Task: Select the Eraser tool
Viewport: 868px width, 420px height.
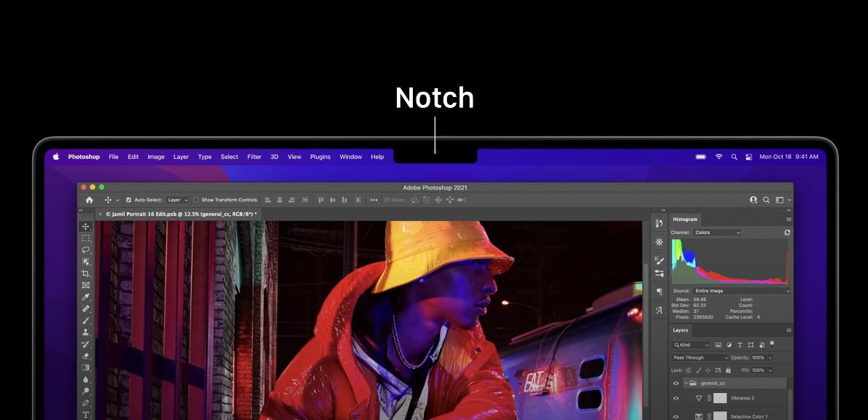Action: point(86,356)
